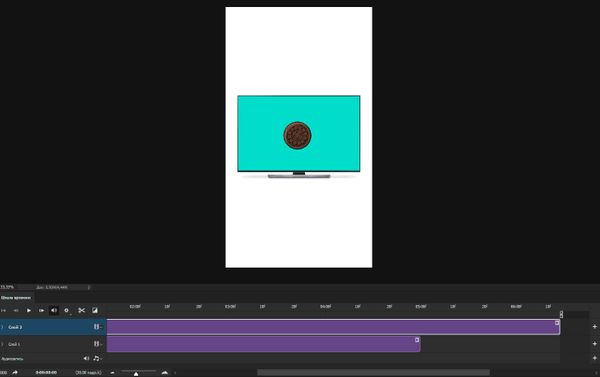Click the document zoom percentage field
600x377 pixels.
tap(7, 287)
